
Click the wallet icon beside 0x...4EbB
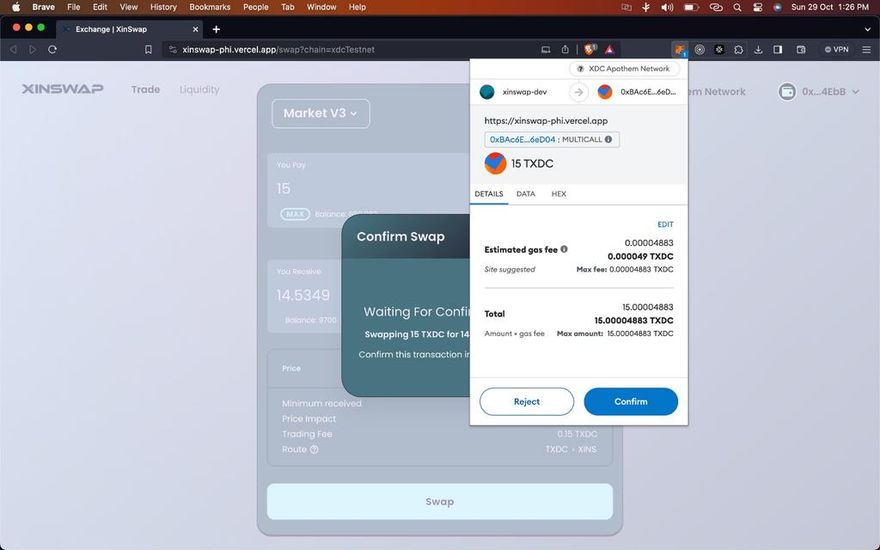pyautogui.click(x=787, y=91)
